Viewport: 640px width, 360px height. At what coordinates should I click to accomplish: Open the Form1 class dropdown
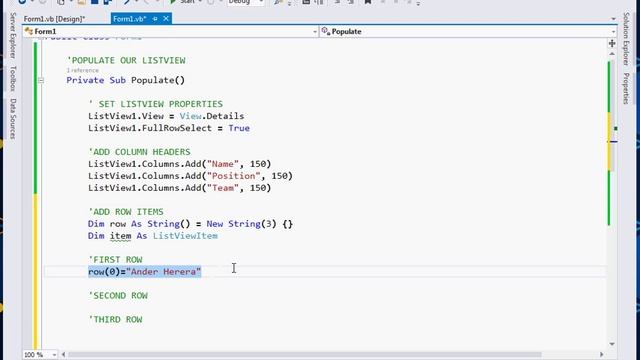click(171, 31)
